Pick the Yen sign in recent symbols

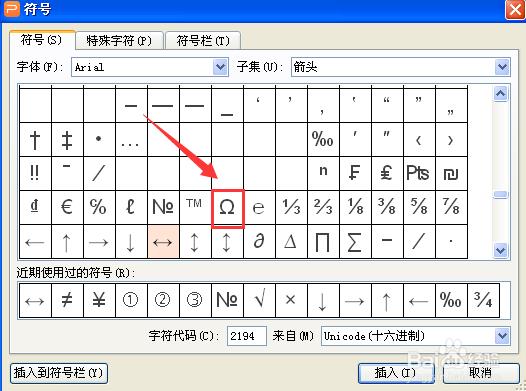(99, 300)
